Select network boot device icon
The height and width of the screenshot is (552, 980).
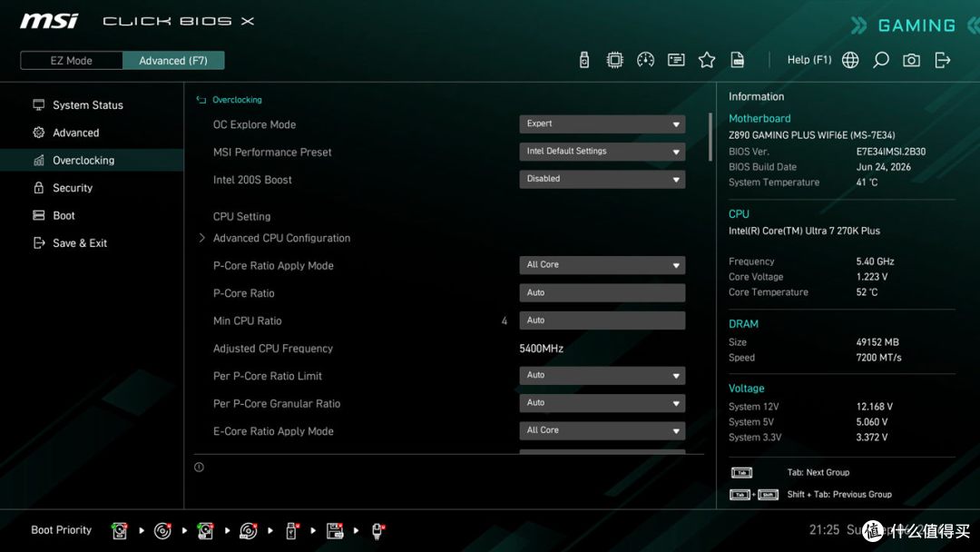tap(377, 531)
